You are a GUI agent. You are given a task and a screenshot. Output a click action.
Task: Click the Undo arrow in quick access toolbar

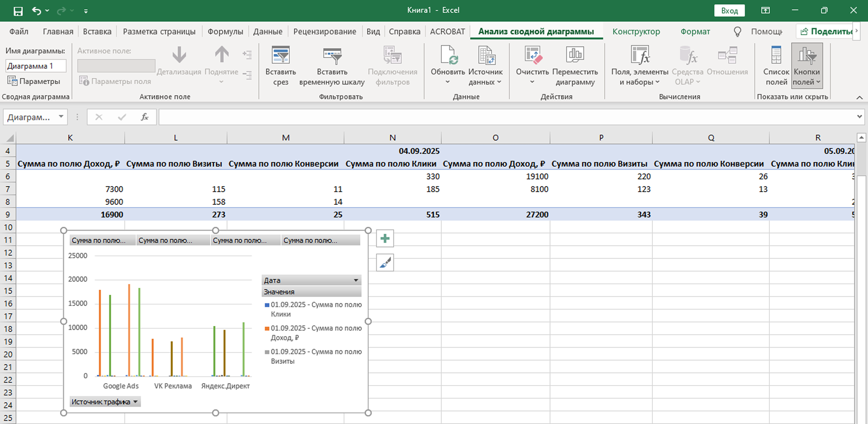click(36, 11)
